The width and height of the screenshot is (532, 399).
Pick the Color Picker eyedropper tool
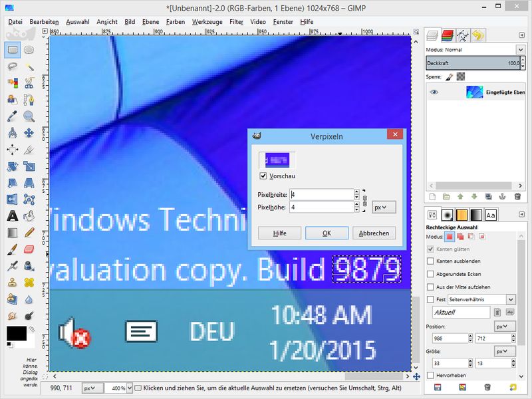tap(13, 116)
